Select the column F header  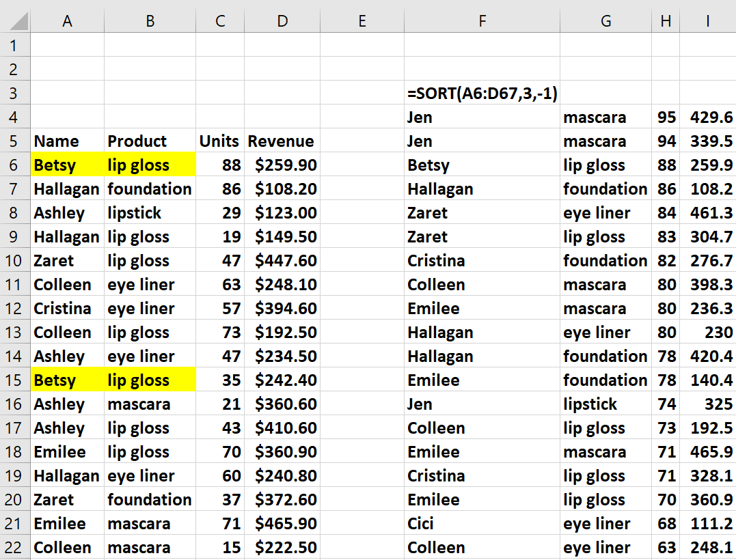(482, 21)
